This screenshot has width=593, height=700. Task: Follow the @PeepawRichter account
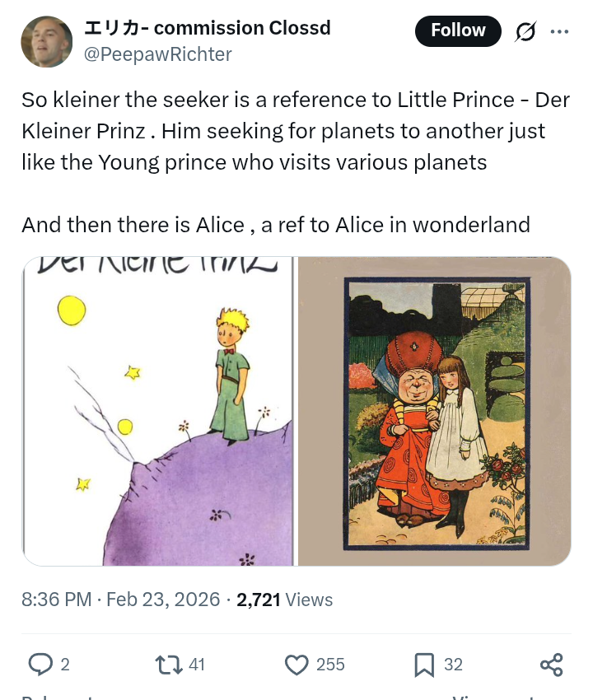point(458,31)
